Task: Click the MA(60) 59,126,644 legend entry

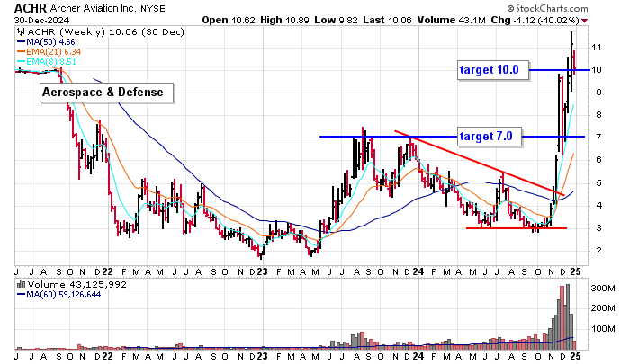Action: (x=59, y=295)
